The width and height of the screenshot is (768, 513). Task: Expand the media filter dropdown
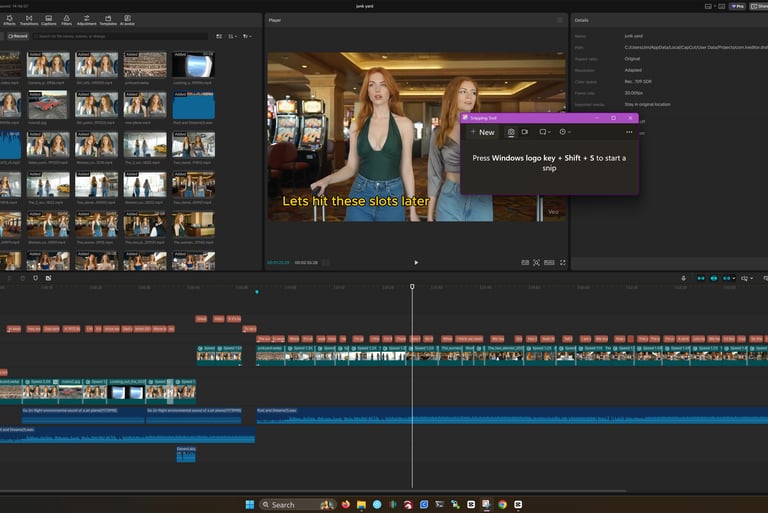pyautogui.click(x=247, y=36)
